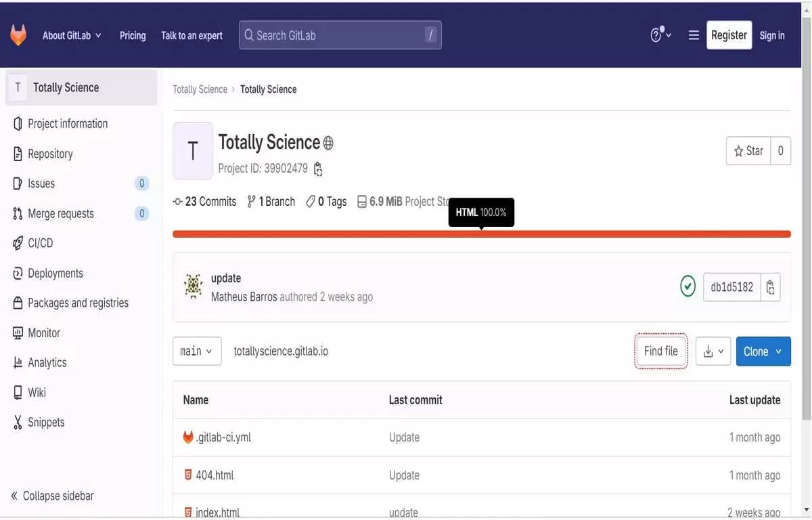
Task: Open the Clone dropdown
Action: pyautogui.click(x=763, y=351)
